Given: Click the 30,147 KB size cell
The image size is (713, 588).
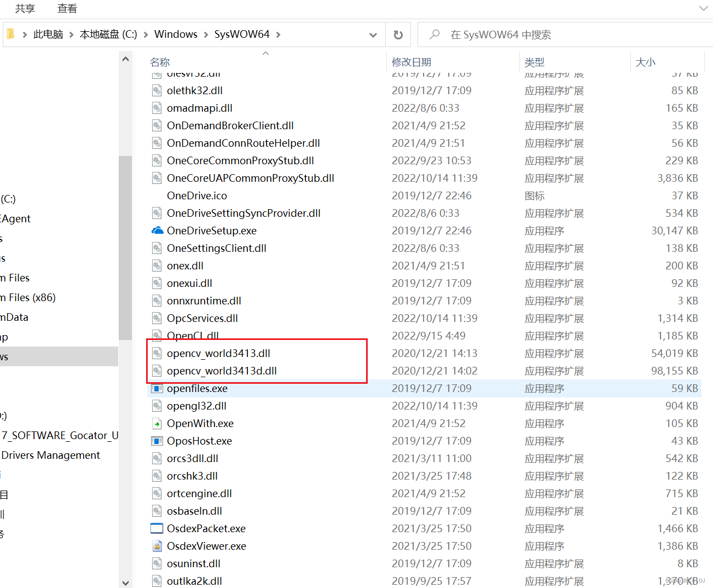Looking at the screenshot, I should click(675, 230).
